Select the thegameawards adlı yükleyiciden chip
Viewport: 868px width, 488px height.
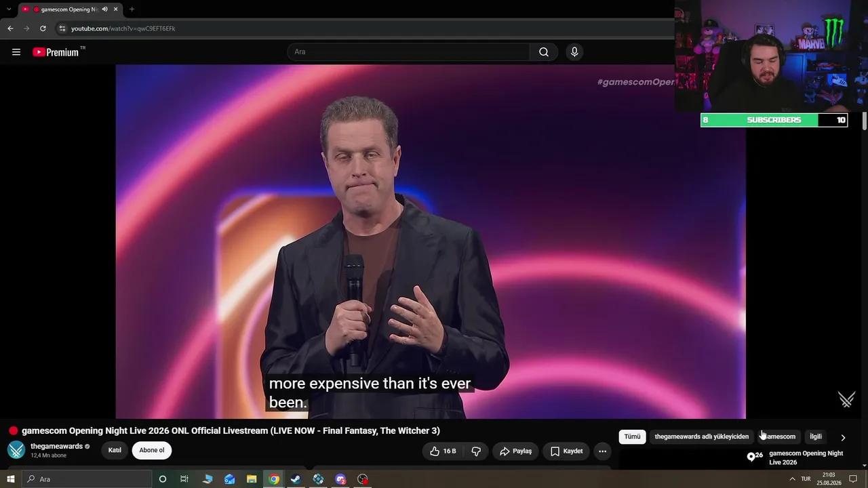pos(702,436)
